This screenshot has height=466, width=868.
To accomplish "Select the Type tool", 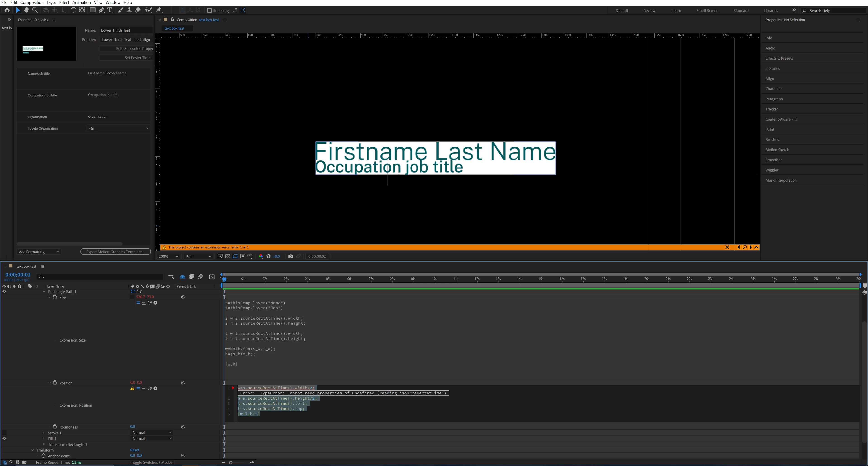I will point(110,10).
